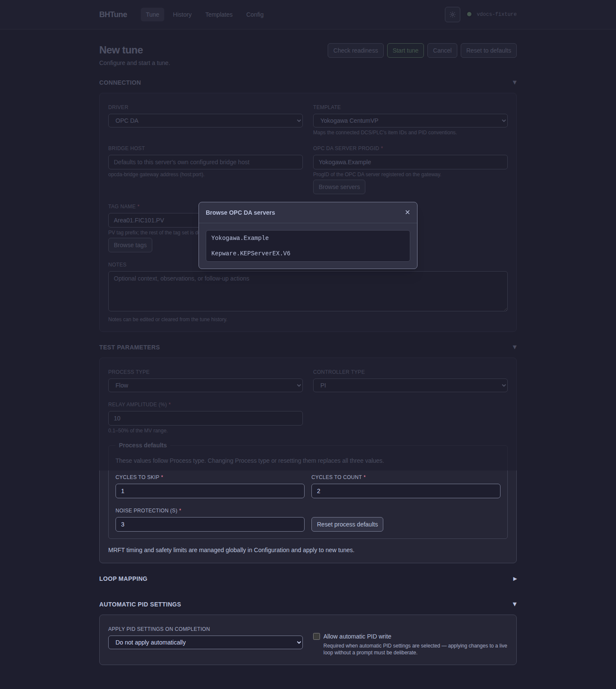
Task: Close the Browse OPC DA servers dialog
Action: coord(407,212)
